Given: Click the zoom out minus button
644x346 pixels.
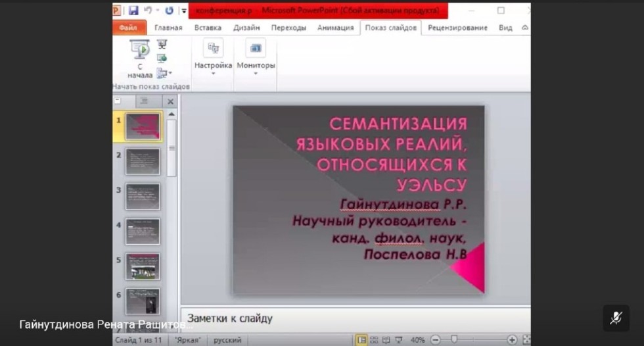Looking at the screenshot, I should pos(435,340).
